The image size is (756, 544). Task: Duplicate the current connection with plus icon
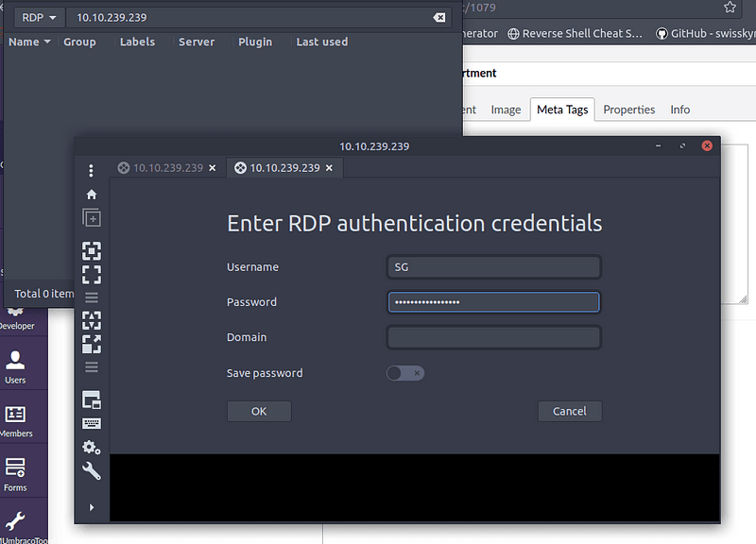(92, 218)
